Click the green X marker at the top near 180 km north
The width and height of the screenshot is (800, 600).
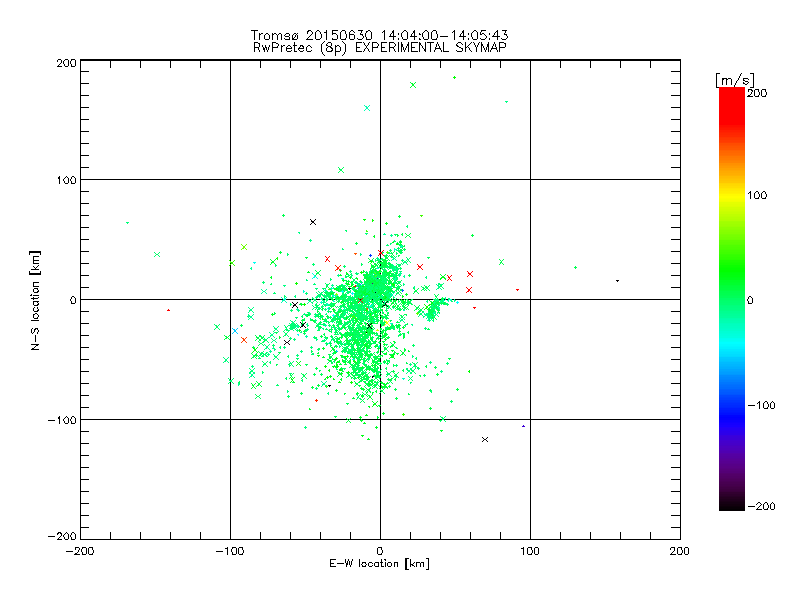point(413,85)
